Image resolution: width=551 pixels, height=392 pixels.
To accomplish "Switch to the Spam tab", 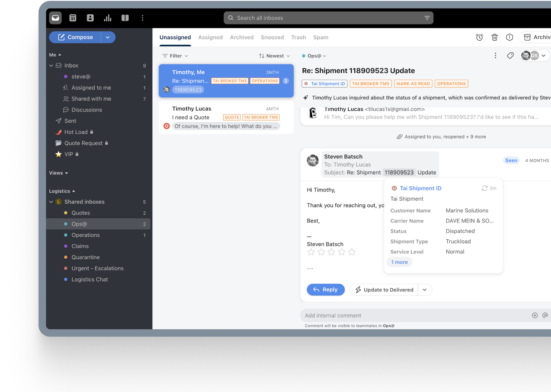I will pyautogui.click(x=321, y=37).
